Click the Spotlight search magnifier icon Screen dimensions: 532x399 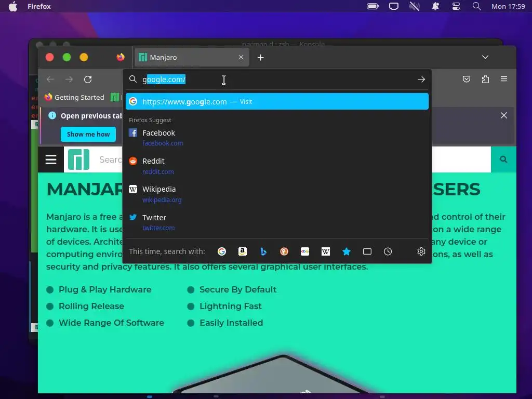pos(477,6)
